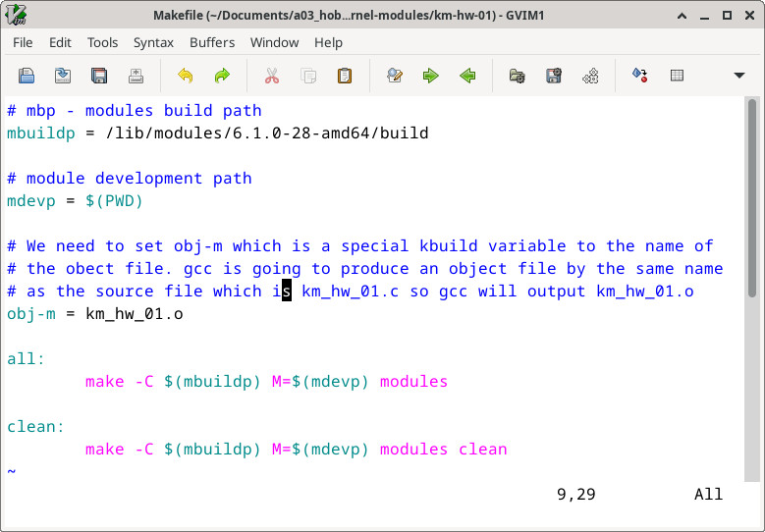Load a saved session from toolbar
The width and height of the screenshot is (765, 532).
518,76
